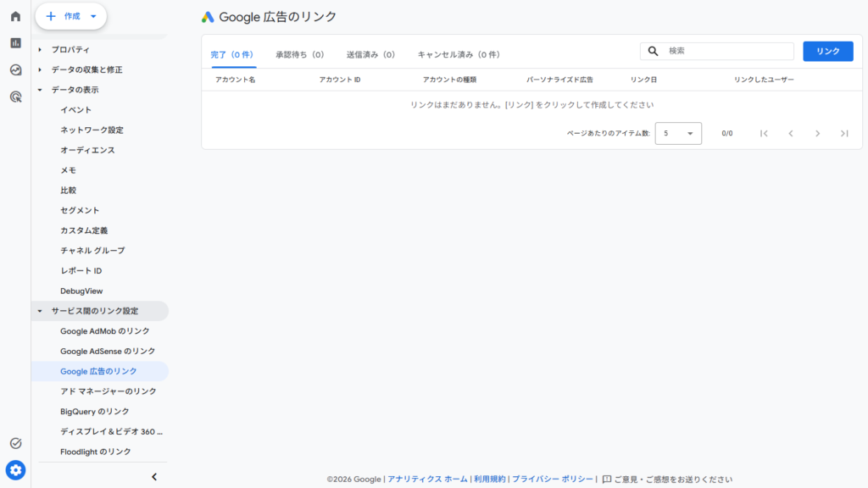The width and height of the screenshot is (868, 488).
Task: Open items per page dropdown
Action: point(678,133)
